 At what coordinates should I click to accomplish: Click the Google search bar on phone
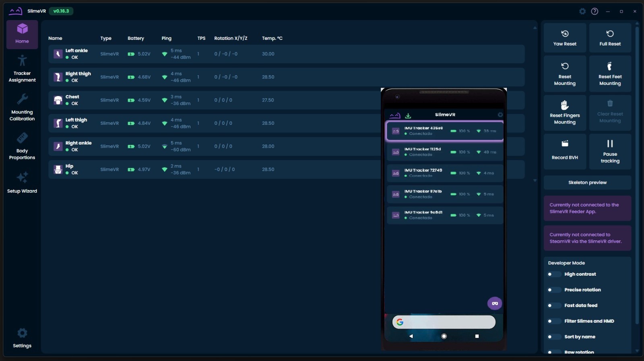click(444, 322)
